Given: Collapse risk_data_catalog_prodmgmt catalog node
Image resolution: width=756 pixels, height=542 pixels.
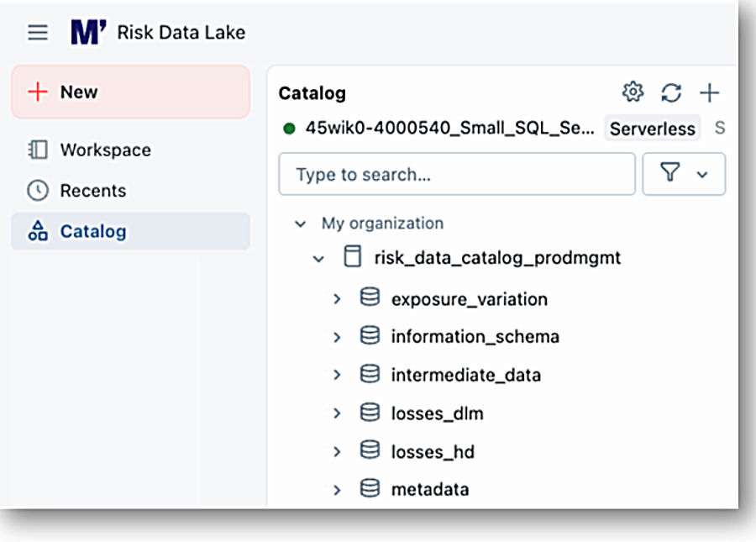Looking at the screenshot, I should (318, 259).
